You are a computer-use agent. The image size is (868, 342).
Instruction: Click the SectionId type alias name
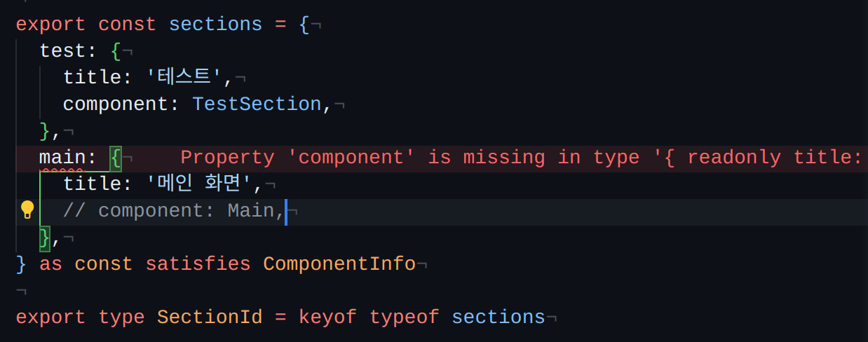210,317
